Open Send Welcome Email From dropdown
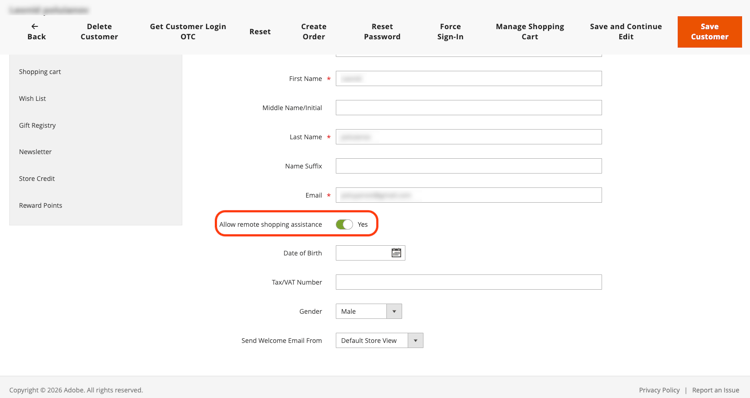Image resolution: width=750 pixels, height=398 pixels. (x=379, y=341)
